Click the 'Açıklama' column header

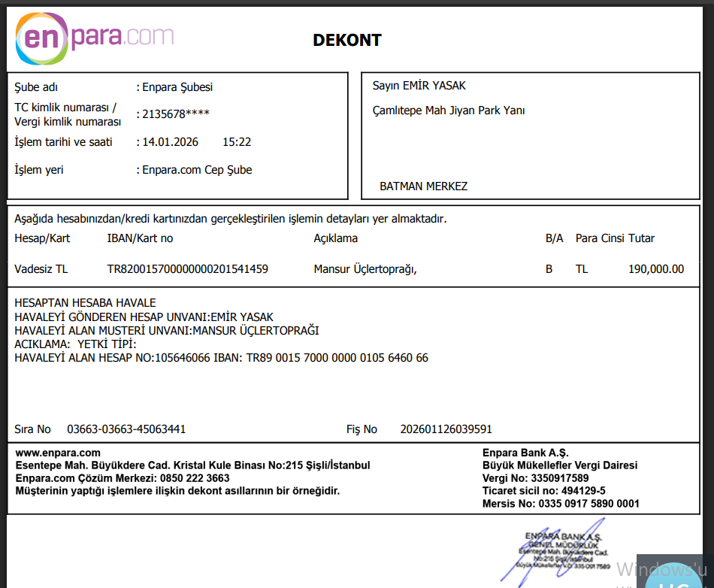click(x=336, y=238)
